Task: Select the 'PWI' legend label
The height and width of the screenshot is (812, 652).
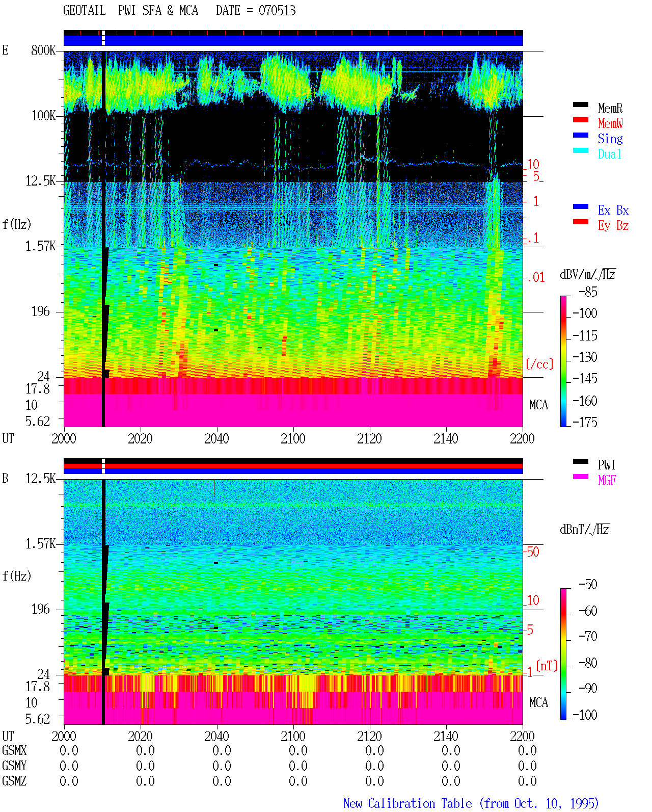Action: pyautogui.click(x=607, y=465)
